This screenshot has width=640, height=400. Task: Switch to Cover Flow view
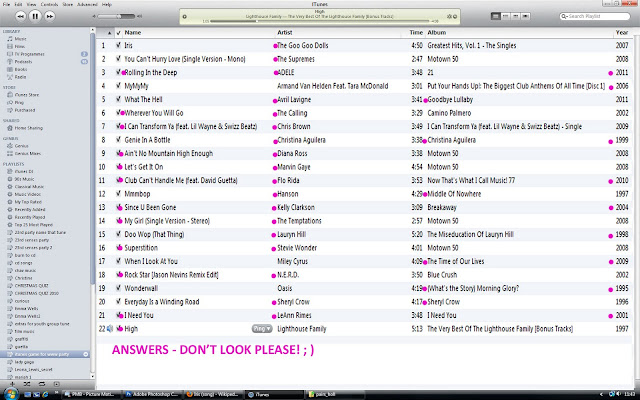tap(525, 16)
